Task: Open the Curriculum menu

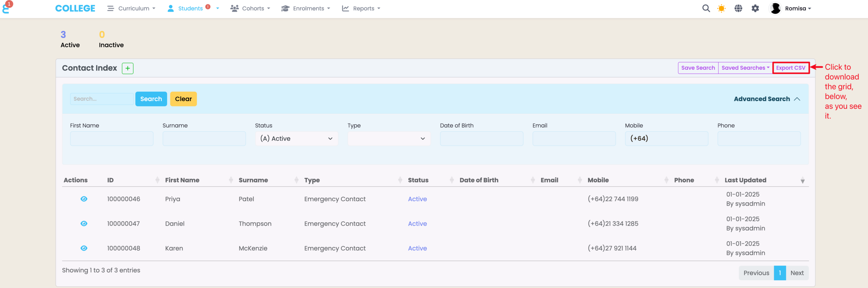Action: [131, 8]
